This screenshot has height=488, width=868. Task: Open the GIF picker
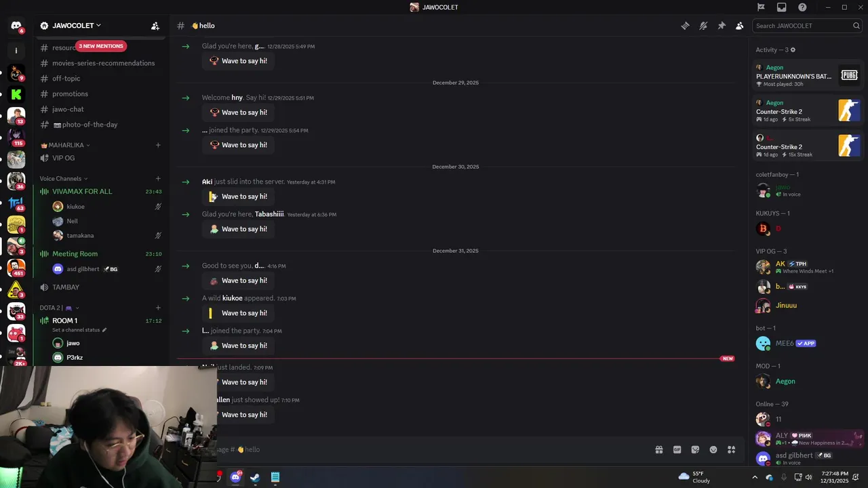[x=677, y=449]
